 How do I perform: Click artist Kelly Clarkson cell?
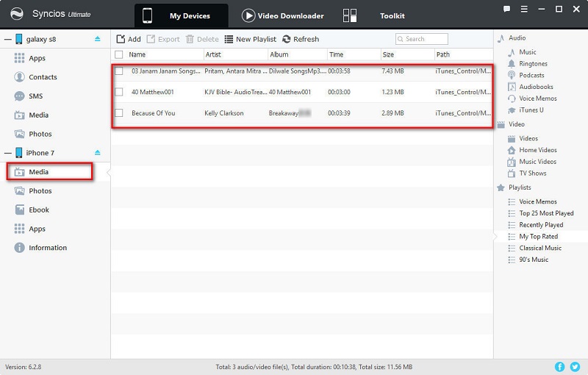(x=224, y=113)
